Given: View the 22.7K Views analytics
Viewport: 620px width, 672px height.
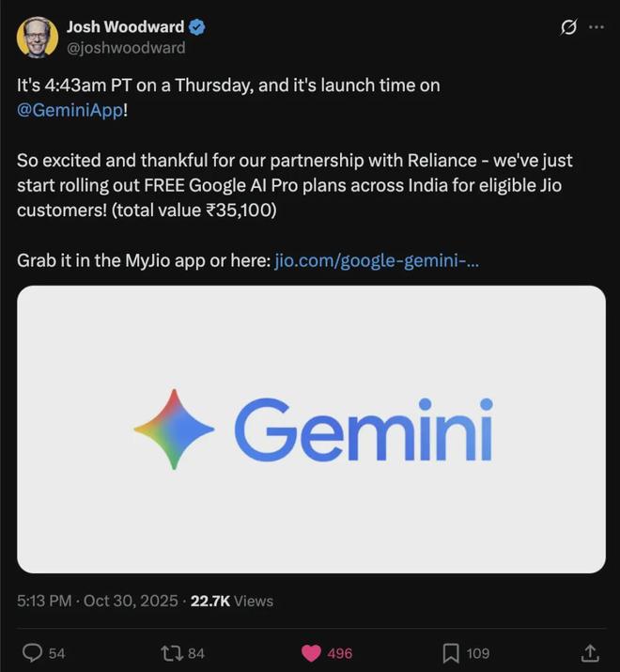Looking at the screenshot, I should pos(231,600).
